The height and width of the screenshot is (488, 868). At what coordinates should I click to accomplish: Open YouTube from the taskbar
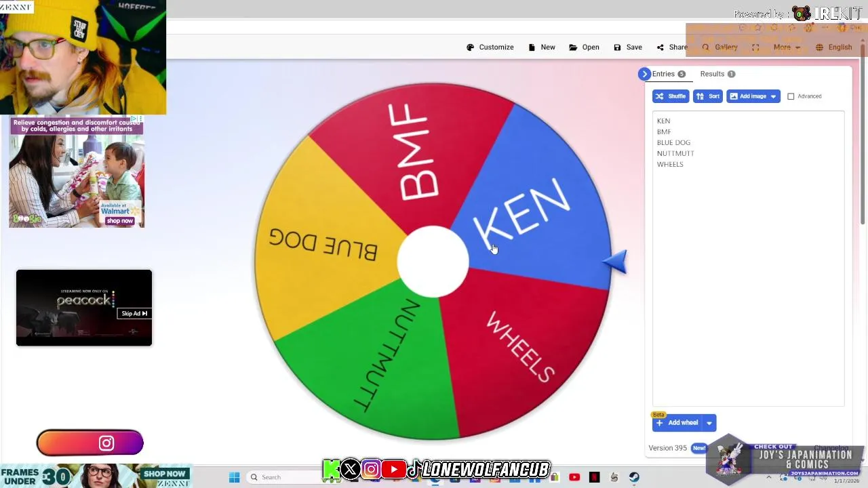574,477
